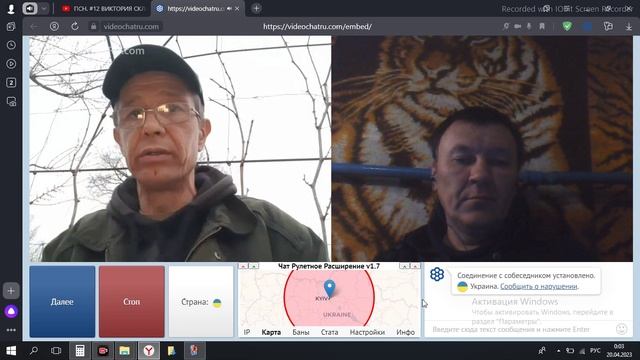This screenshot has height=360, width=640.
Task: Go back to the previous page
Action: click(34, 27)
